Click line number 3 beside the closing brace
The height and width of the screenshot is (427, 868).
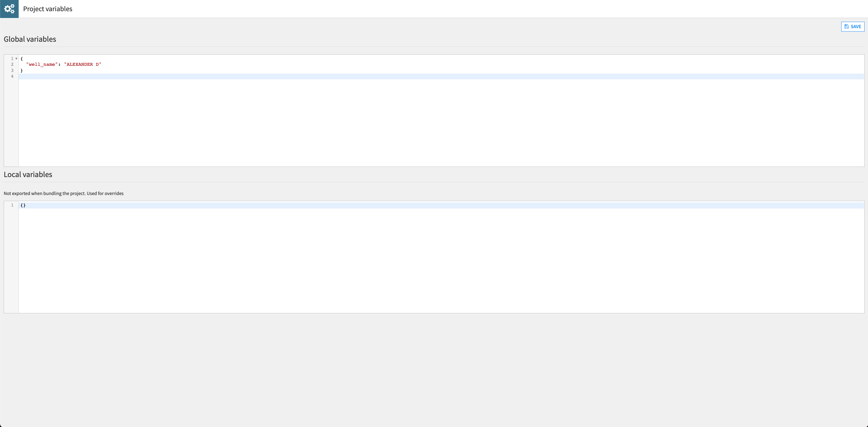[12, 70]
